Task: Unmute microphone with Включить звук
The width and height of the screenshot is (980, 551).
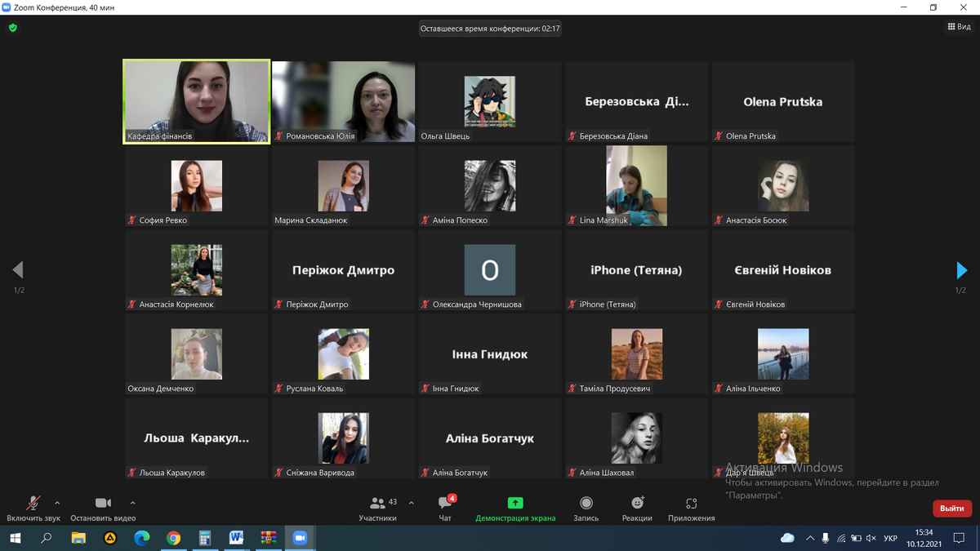Action: click(x=33, y=508)
